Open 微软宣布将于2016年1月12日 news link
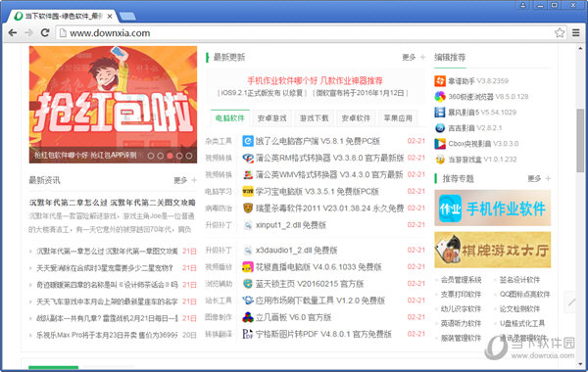Viewport: 588px width, 372px height. click(361, 93)
